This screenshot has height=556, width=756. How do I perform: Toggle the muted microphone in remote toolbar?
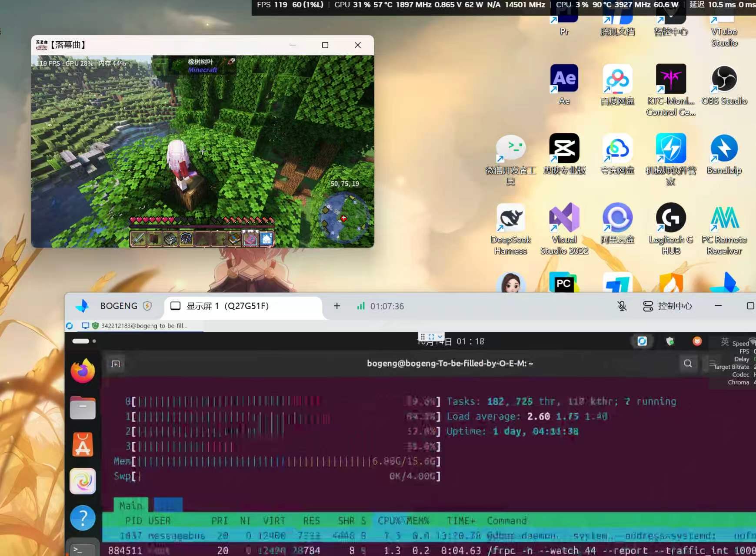click(622, 306)
